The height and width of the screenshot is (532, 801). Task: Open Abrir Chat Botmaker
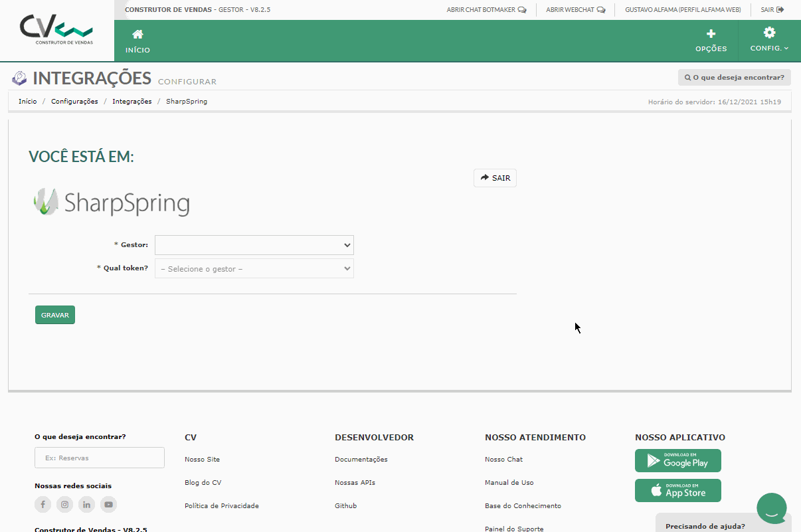coord(486,10)
